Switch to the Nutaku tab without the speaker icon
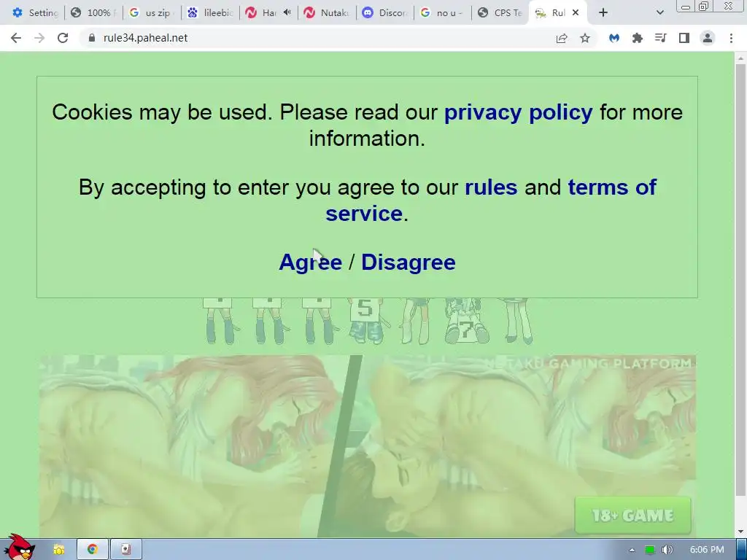Screen dimensions: 747x560 (327, 12)
